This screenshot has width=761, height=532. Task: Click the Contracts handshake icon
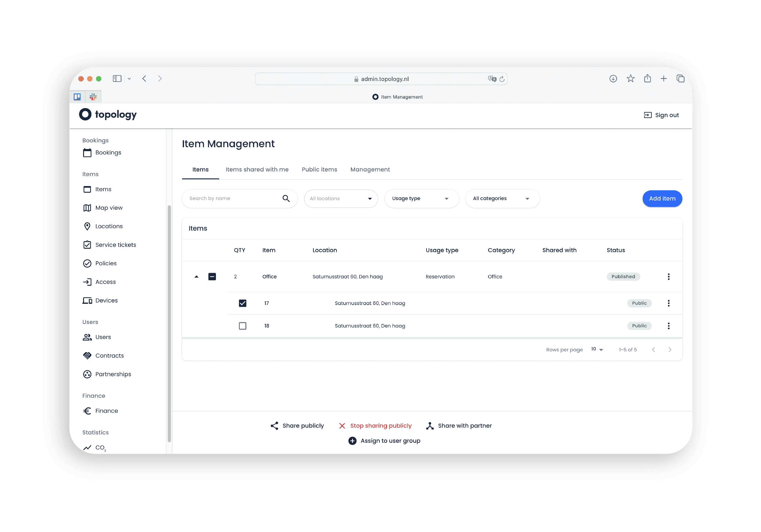tap(87, 356)
